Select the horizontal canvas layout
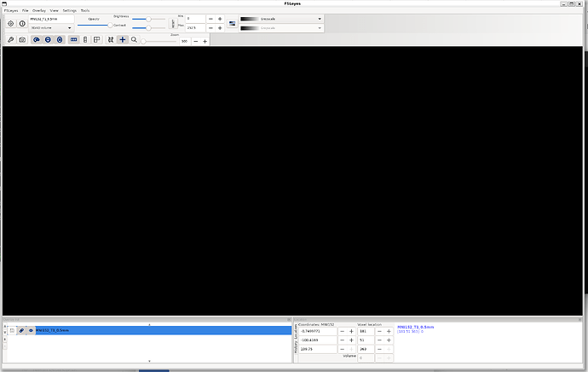Screen dimensions: 588x372 [x=74, y=40]
